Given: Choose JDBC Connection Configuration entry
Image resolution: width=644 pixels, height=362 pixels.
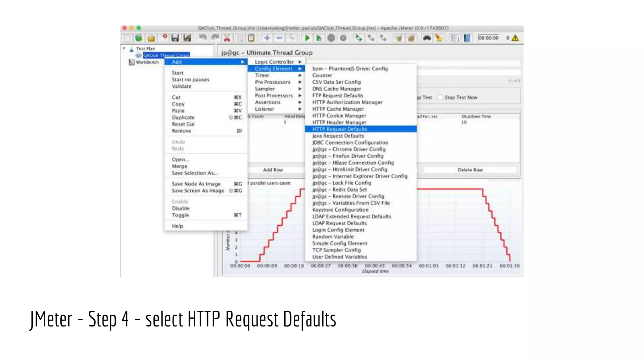Looking at the screenshot, I should coord(361,143).
